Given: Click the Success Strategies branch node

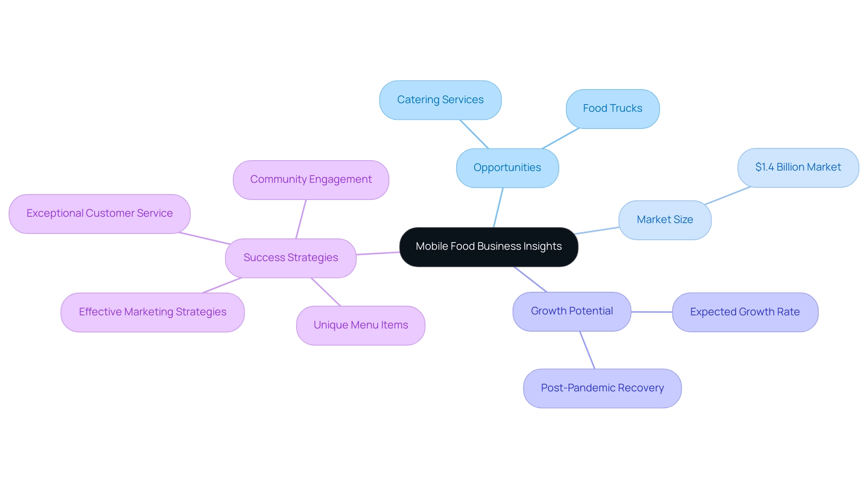Looking at the screenshot, I should [290, 257].
